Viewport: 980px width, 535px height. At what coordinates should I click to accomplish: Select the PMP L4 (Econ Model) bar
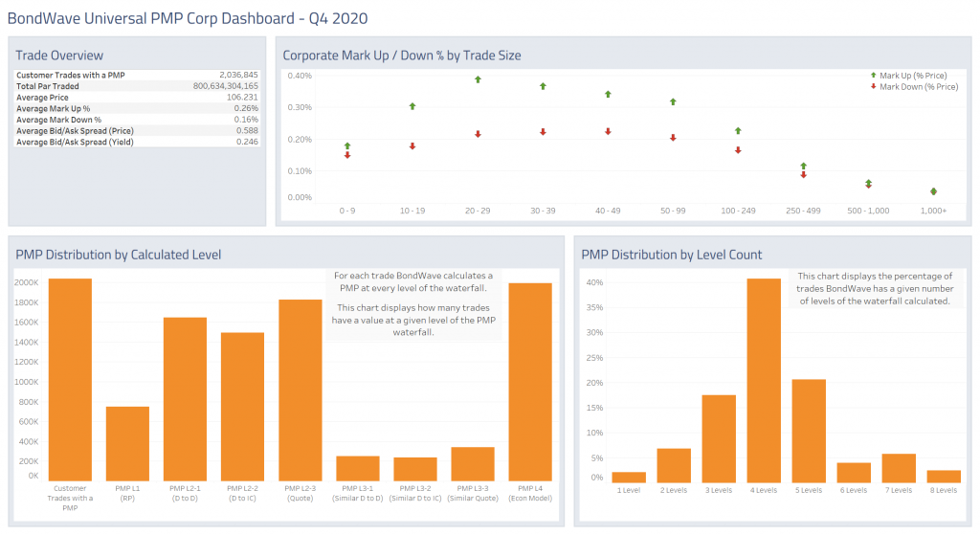(x=530, y=382)
